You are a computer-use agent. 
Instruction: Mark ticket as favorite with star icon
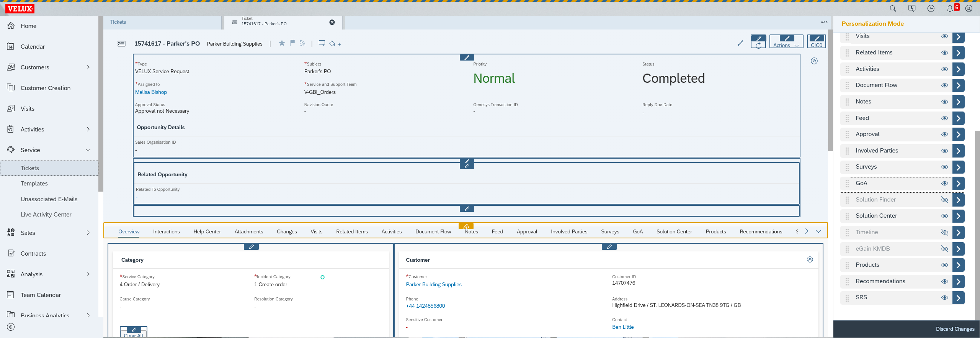[282, 43]
